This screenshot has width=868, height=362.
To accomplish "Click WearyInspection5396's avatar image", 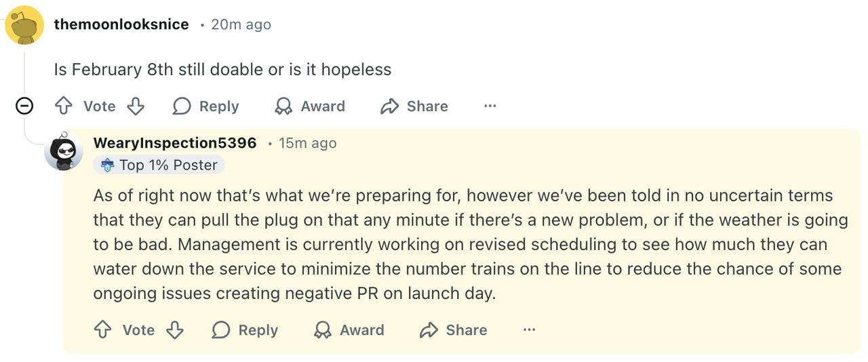I will coord(64,150).
